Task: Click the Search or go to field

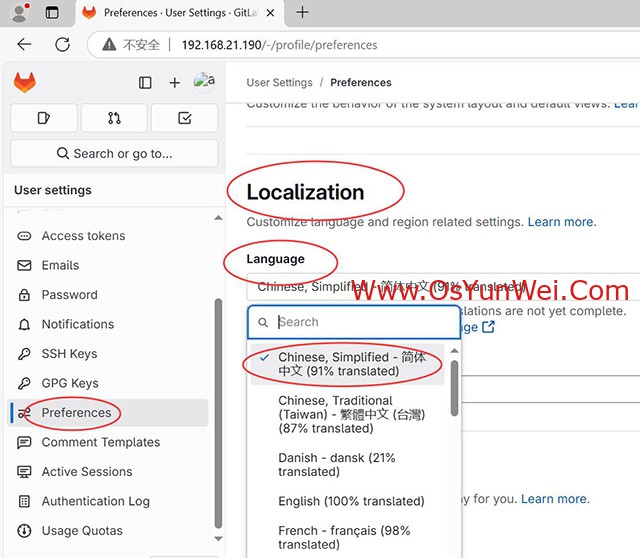Action: [x=114, y=153]
